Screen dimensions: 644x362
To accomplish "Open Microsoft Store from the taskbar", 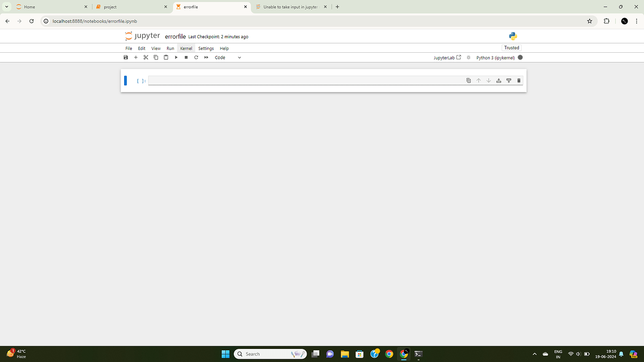I will 359,354.
